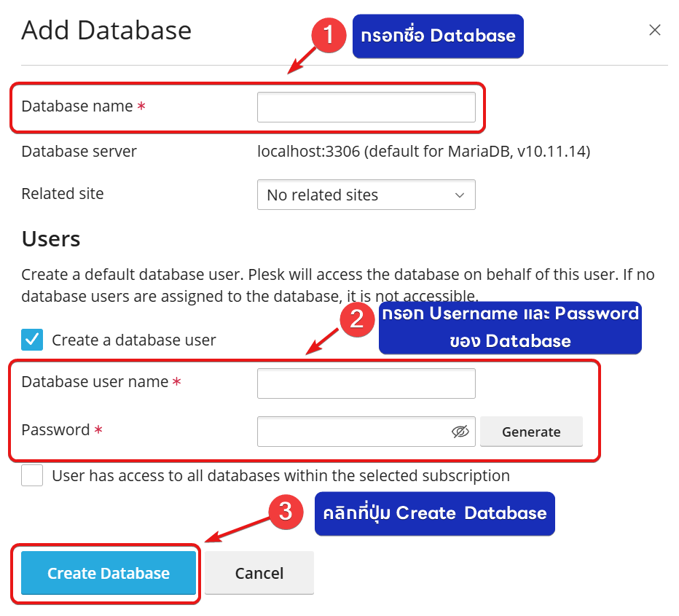Close the Add Database dialog
The height and width of the screenshot is (616, 679).
click(x=655, y=30)
